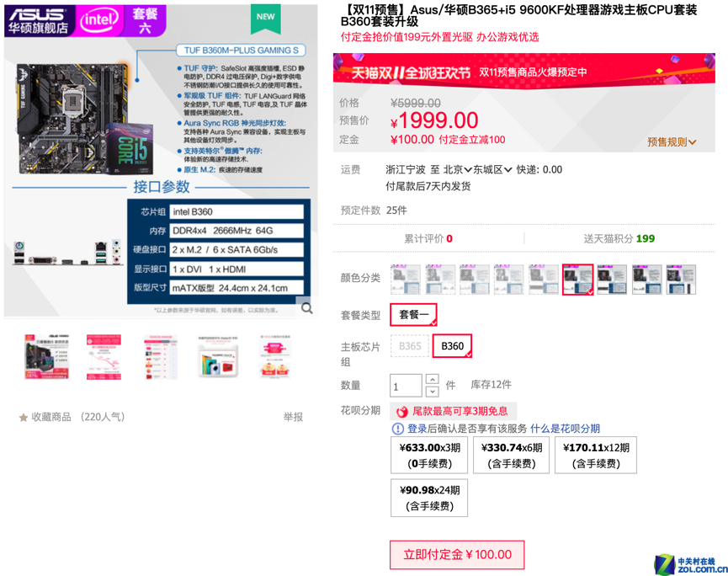Select the ¥90.98x24期 installment plan

click(x=429, y=498)
